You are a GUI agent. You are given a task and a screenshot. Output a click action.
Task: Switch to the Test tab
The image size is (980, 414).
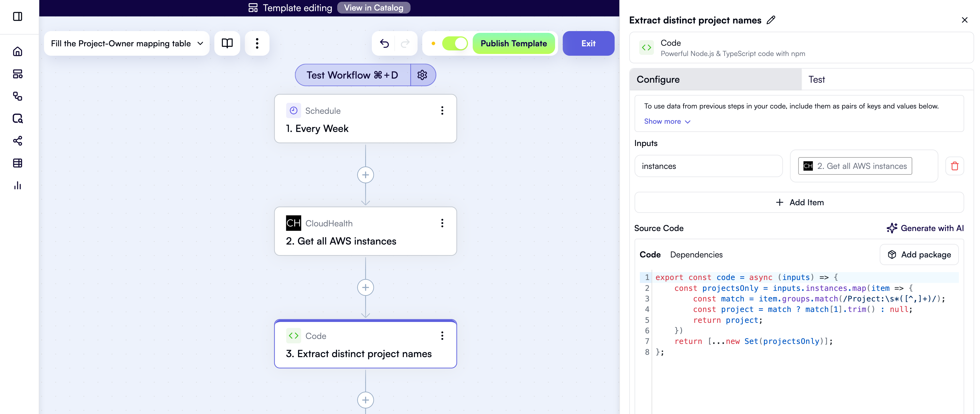click(x=816, y=79)
